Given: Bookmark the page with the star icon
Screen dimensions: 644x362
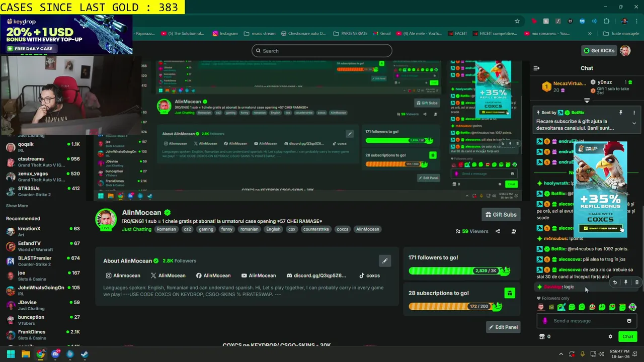Looking at the screenshot, I should (x=517, y=21).
